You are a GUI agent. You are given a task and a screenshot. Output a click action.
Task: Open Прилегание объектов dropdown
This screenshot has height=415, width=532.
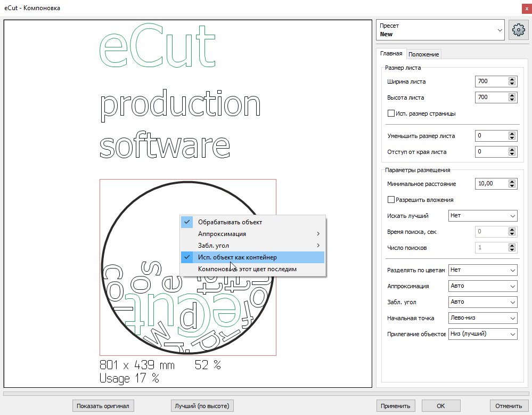click(483, 334)
